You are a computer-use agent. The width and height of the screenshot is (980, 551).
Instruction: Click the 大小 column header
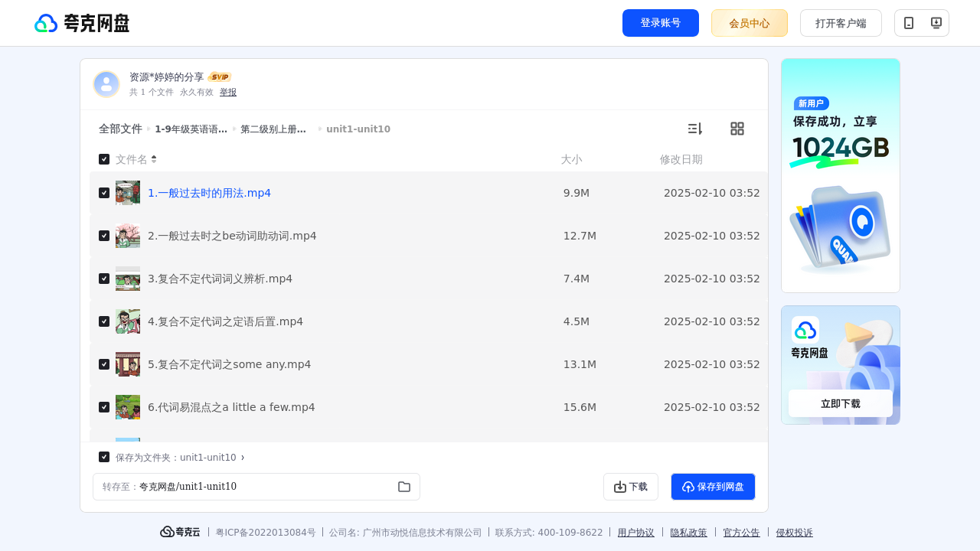(571, 159)
